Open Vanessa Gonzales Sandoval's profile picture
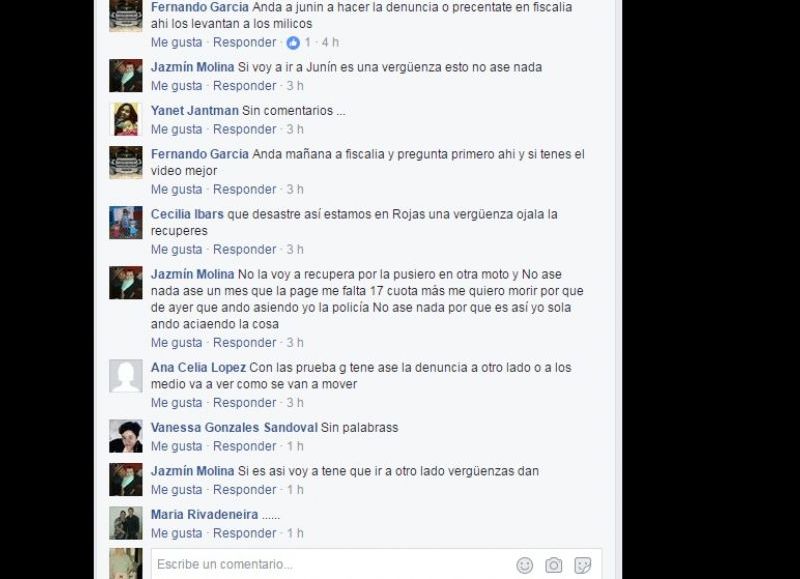Image resolution: width=800 pixels, height=579 pixels. tap(126, 436)
